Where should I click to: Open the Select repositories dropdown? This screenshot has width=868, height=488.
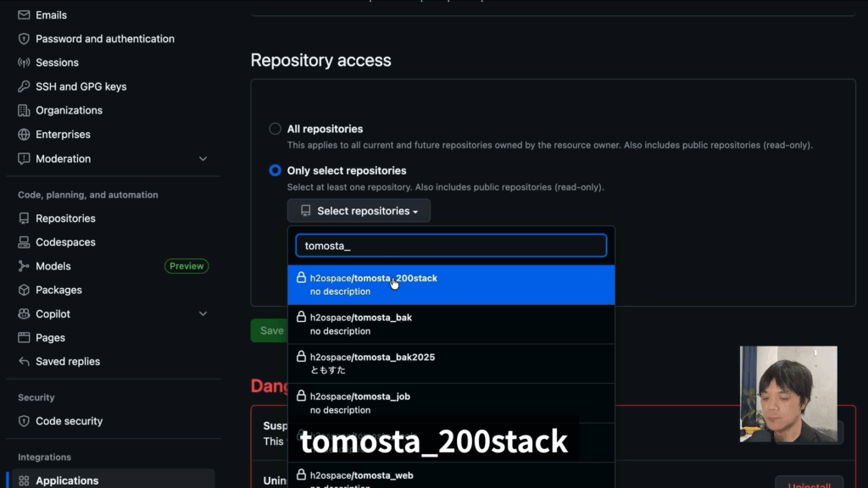(x=359, y=211)
